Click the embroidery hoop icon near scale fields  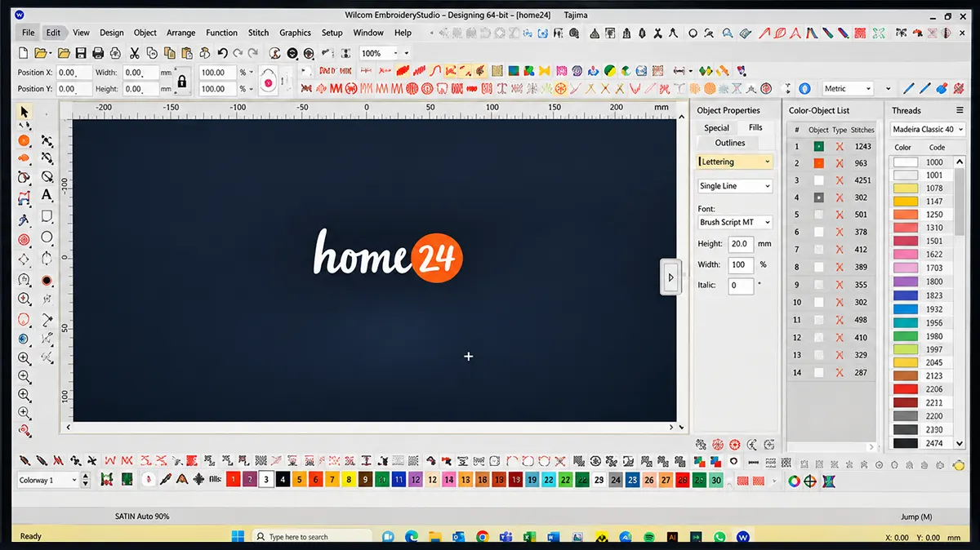(268, 82)
